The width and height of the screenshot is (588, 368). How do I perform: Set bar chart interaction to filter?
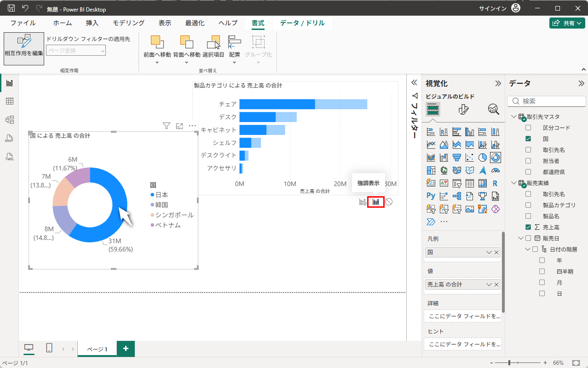click(x=363, y=202)
